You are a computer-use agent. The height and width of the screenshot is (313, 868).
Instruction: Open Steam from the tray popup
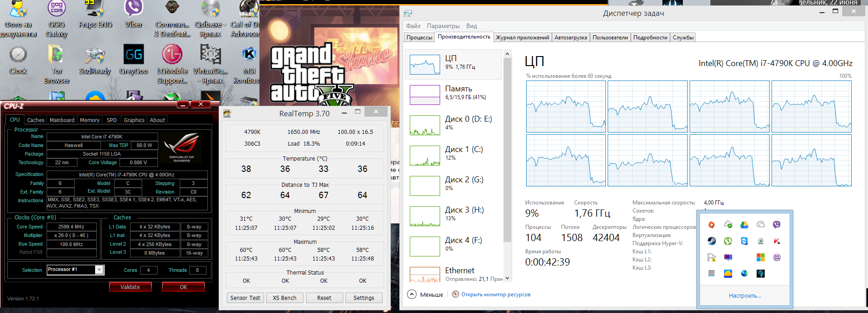[712, 241]
